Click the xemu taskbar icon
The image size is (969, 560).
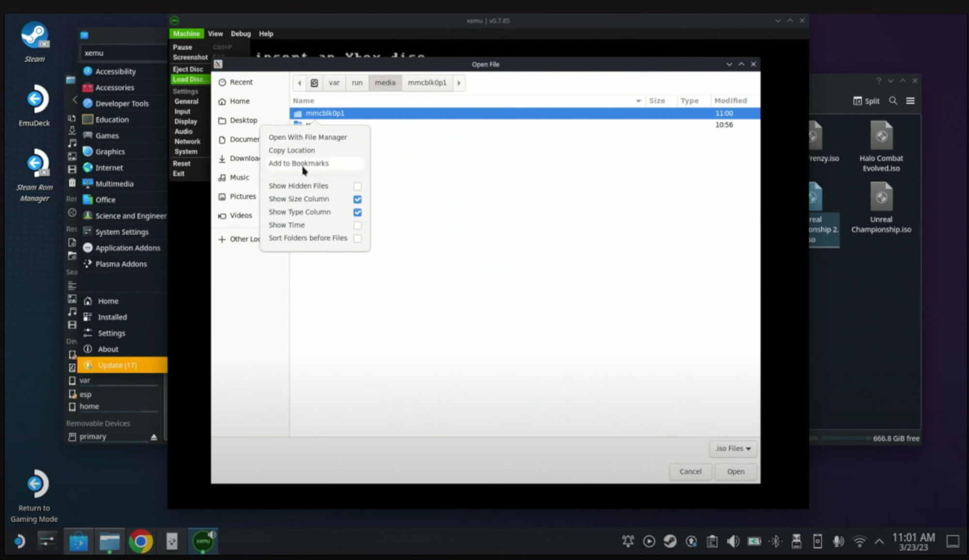pyautogui.click(x=203, y=541)
